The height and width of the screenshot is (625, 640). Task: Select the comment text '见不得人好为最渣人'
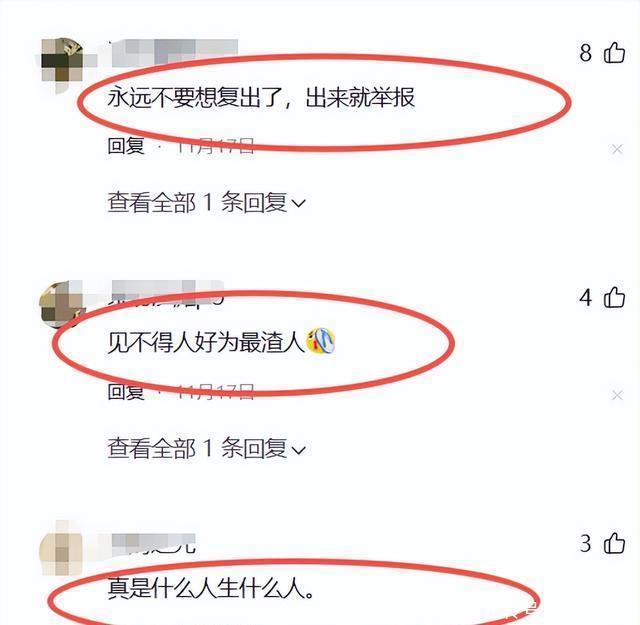(x=206, y=342)
